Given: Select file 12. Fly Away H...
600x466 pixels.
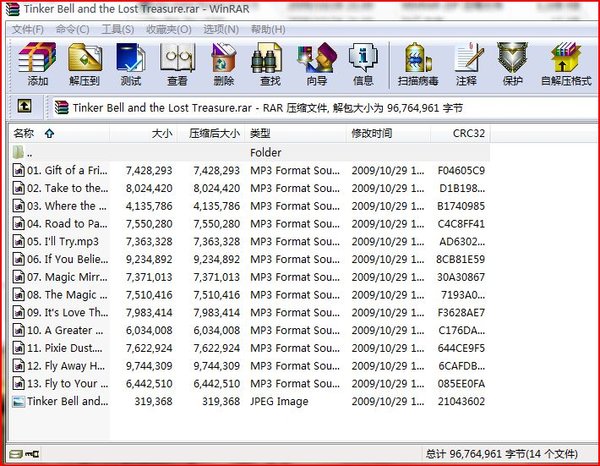Looking at the screenshot, I should [66, 366].
